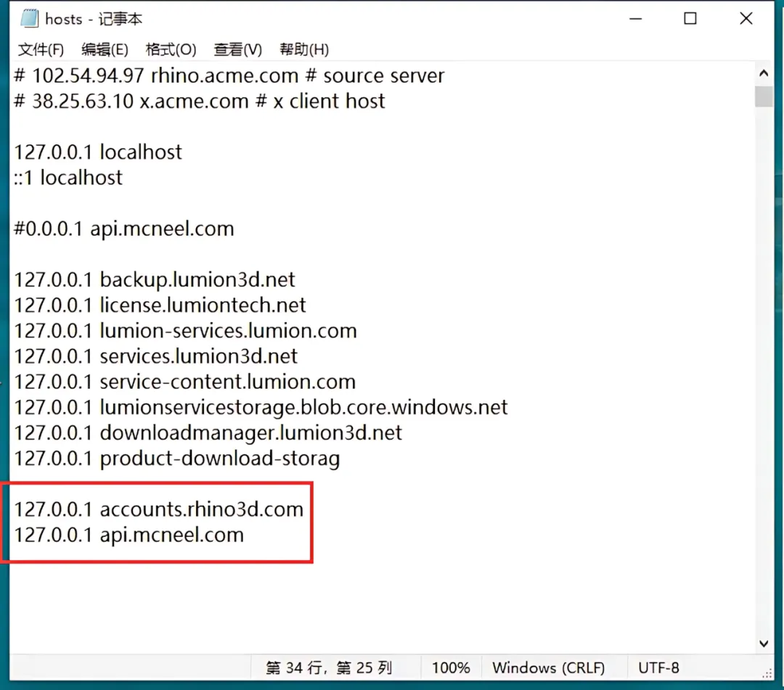784x690 pixels.
Task: Click the vertical scrollbar thumb
Action: click(x=764, y=96)
